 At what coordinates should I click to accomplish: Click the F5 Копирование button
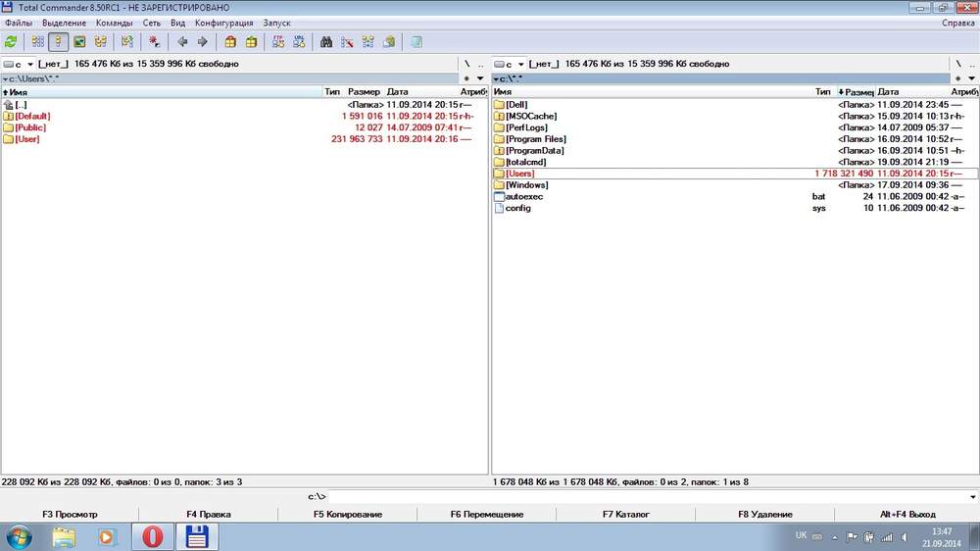coord(348,514)
